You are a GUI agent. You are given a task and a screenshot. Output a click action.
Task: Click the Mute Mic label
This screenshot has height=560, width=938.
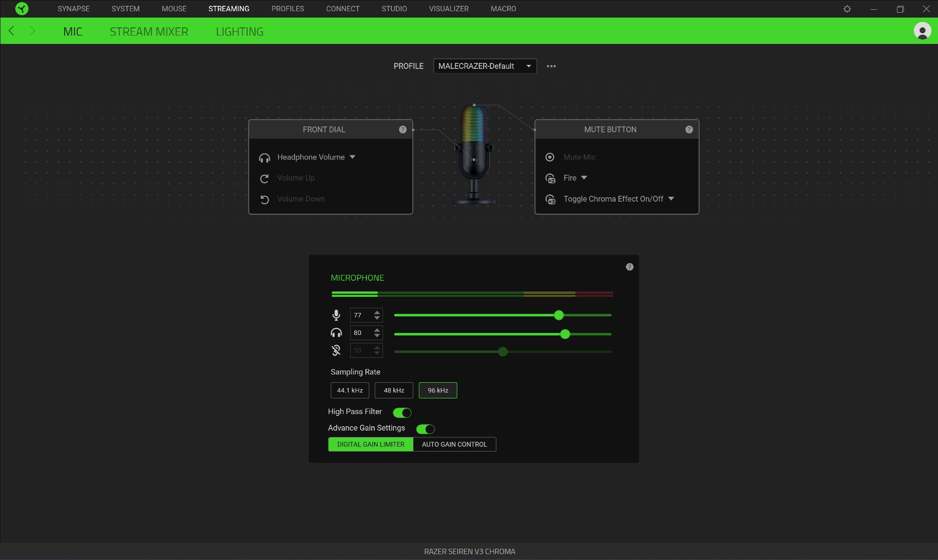point(579,157)
